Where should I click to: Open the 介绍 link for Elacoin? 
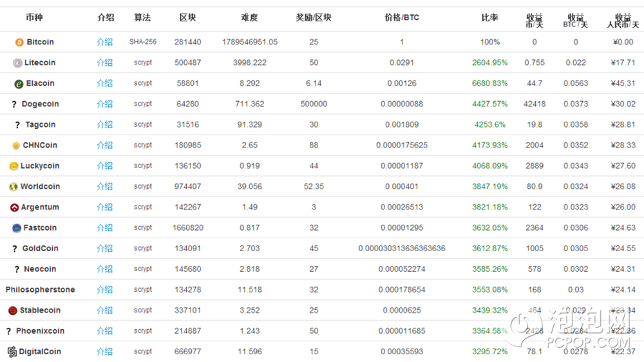click(x=104, y=83)
